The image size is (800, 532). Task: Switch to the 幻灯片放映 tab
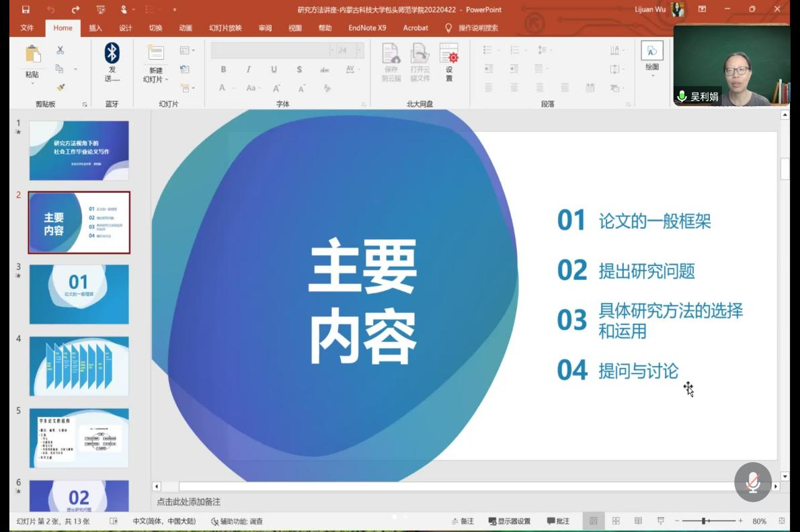pos(225,28)
